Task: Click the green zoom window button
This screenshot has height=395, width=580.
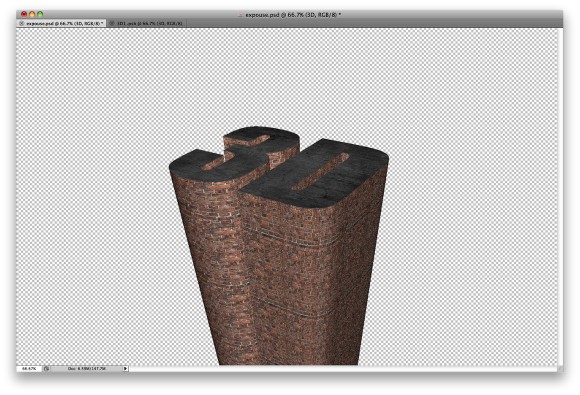Action: 40,14
